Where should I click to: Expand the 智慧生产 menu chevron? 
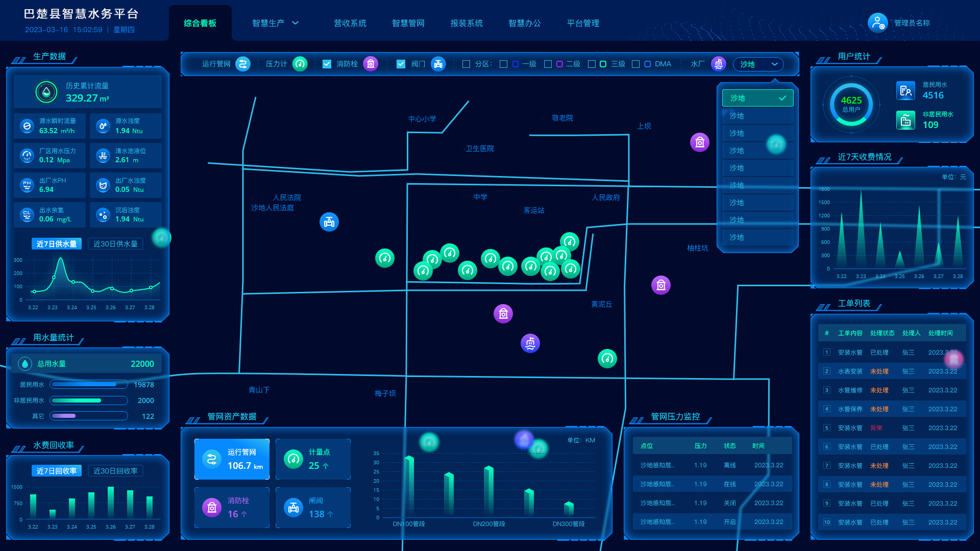(x=295, y=23)
